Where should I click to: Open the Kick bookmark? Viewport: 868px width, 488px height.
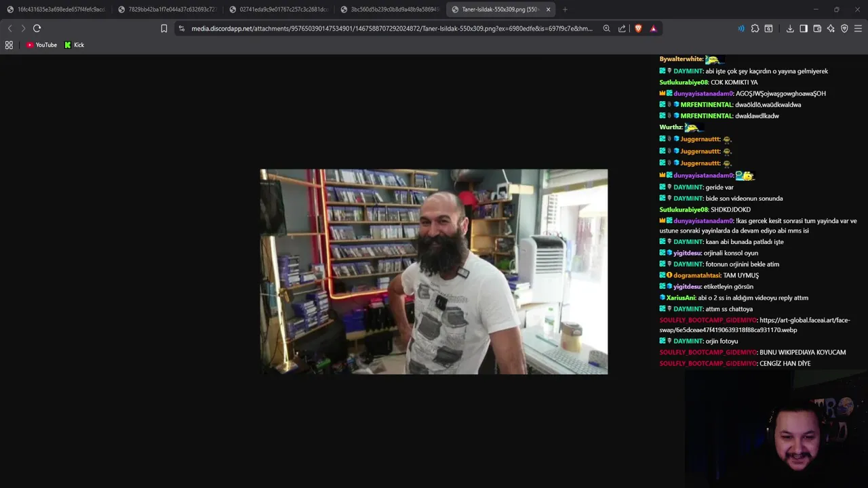(x=75, y=45)
